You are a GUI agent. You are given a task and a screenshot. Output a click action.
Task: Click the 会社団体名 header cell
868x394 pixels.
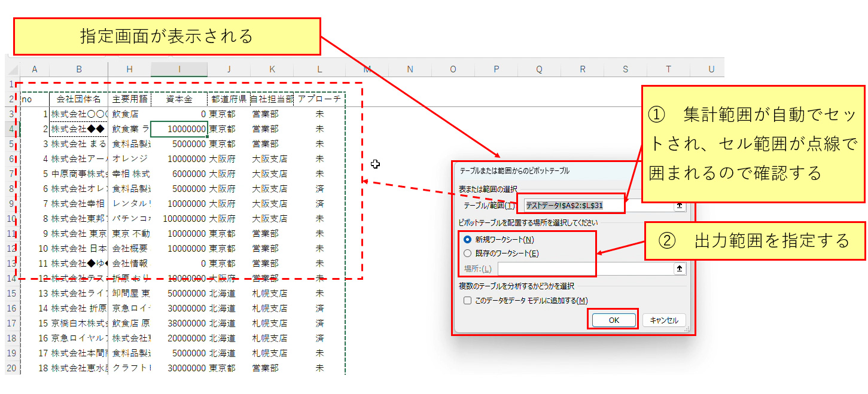tap(78, 99)
